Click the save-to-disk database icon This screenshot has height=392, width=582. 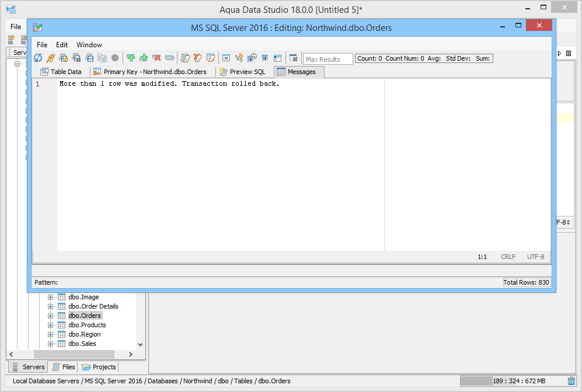(x=89, y=58)
